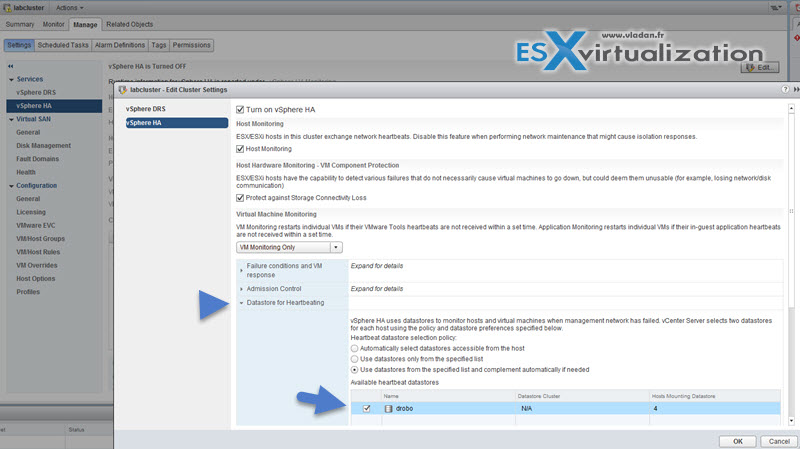Collapse the Configuration tree section
The width and height of the screenshot is (800, 449).
click(x=11, y=186)
